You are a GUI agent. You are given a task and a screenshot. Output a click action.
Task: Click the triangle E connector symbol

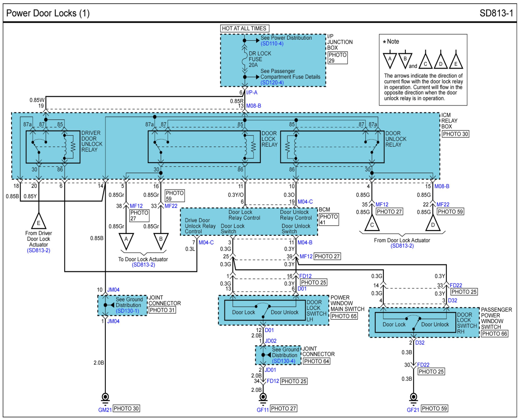coord(39,222)
